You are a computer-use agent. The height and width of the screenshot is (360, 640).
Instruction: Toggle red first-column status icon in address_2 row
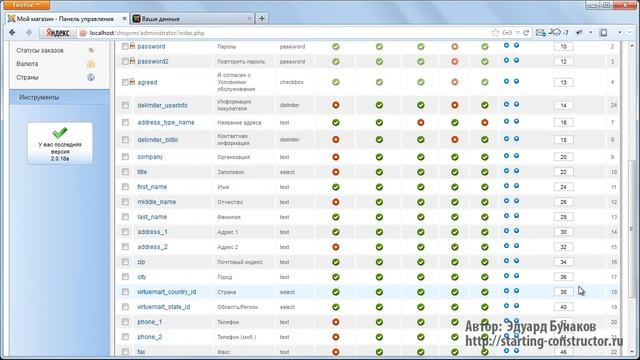click(336, 247)
